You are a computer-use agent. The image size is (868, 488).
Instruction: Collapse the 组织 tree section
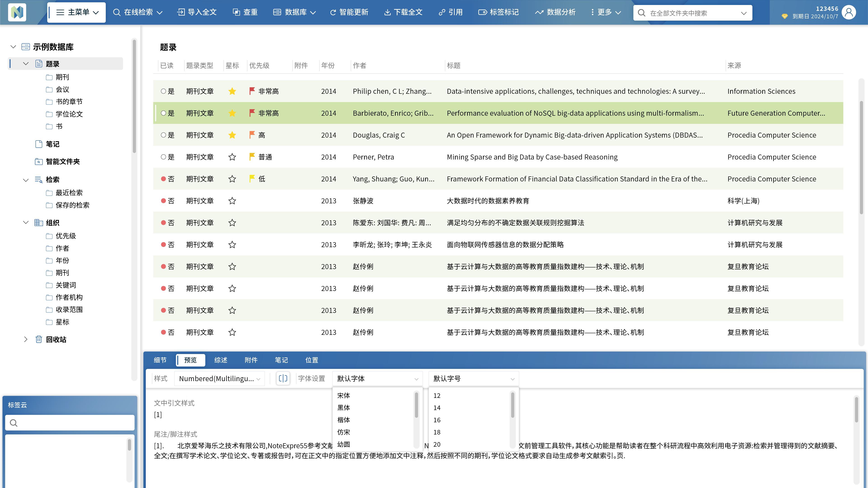pos(26,223)
